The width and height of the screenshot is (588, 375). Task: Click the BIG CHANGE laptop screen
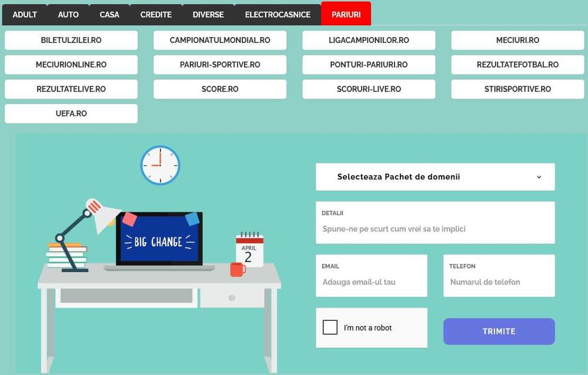[x=159, y=239]
